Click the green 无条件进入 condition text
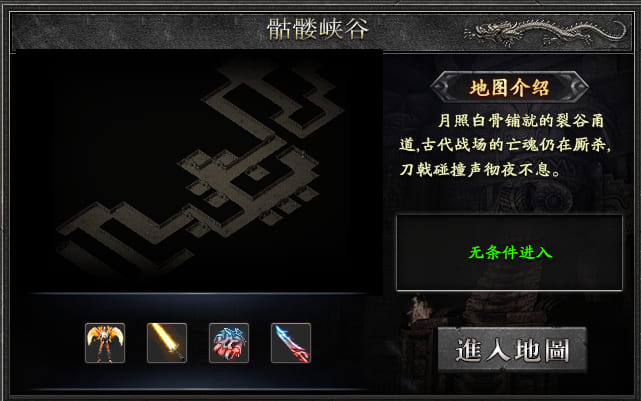Viewport: 641px width, 401px height. (x=510, y=252)
